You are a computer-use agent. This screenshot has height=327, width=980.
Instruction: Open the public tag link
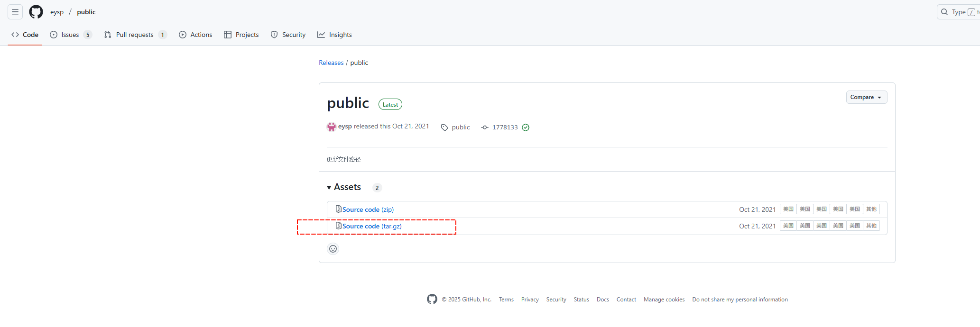(x=461, y=127)
